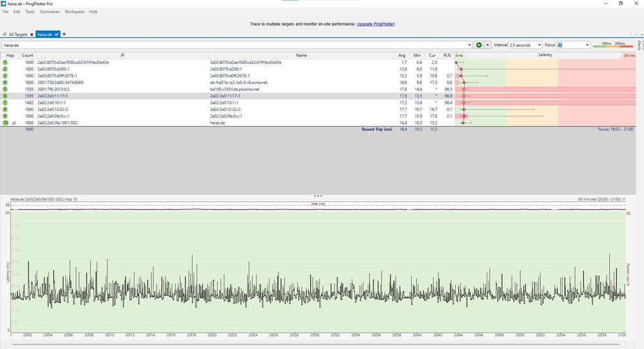Click the hop 9 green circle icon
The height and width of the screenshot is (349, 644).
pyautogui.click(x=5, y=116)
